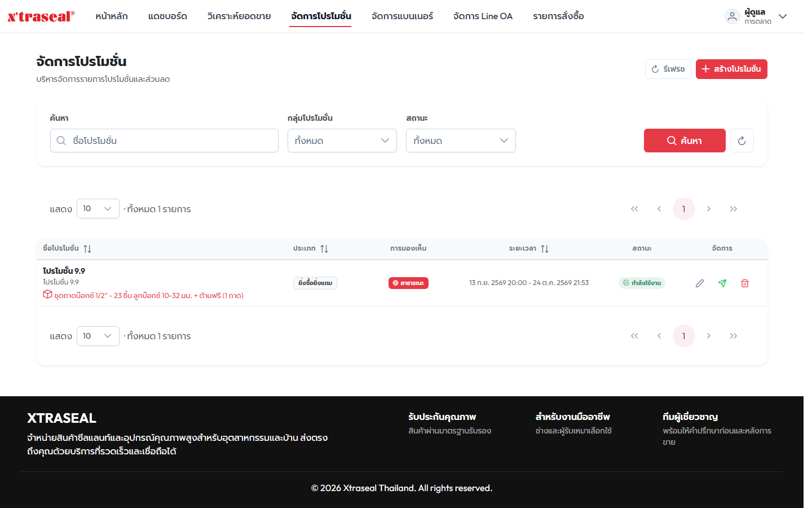Go to previous page in top pagination

pyautogui.click(x=659, y=209)
